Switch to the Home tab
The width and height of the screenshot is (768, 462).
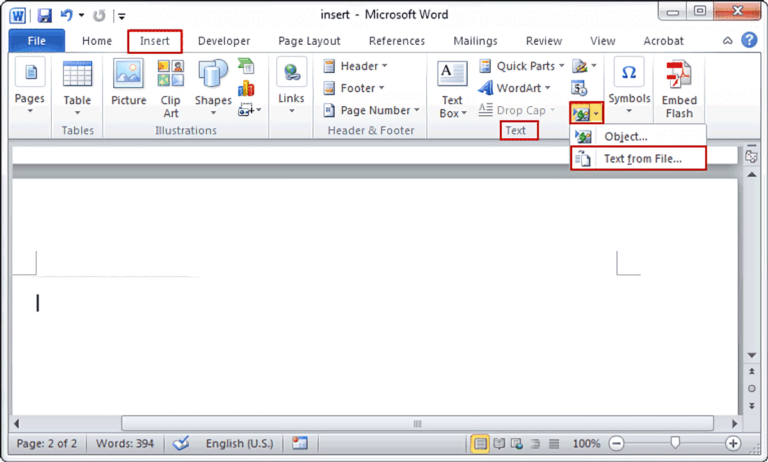97,41
